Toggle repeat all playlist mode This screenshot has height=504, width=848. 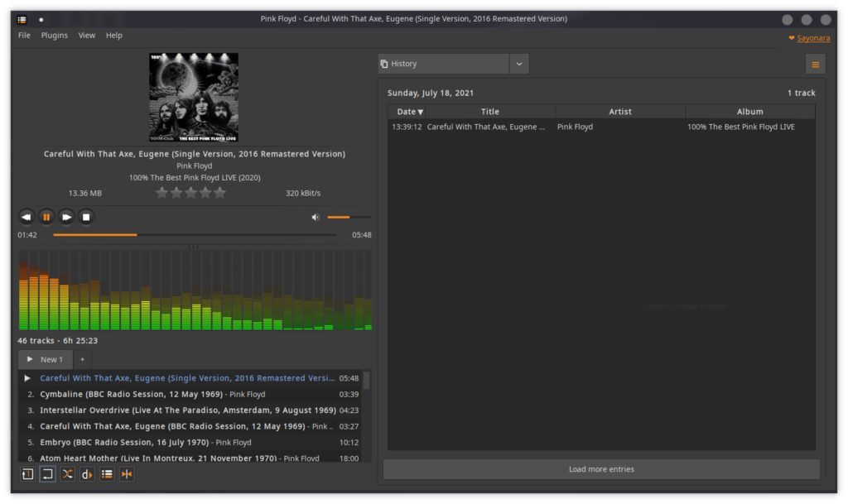(47, 474)
